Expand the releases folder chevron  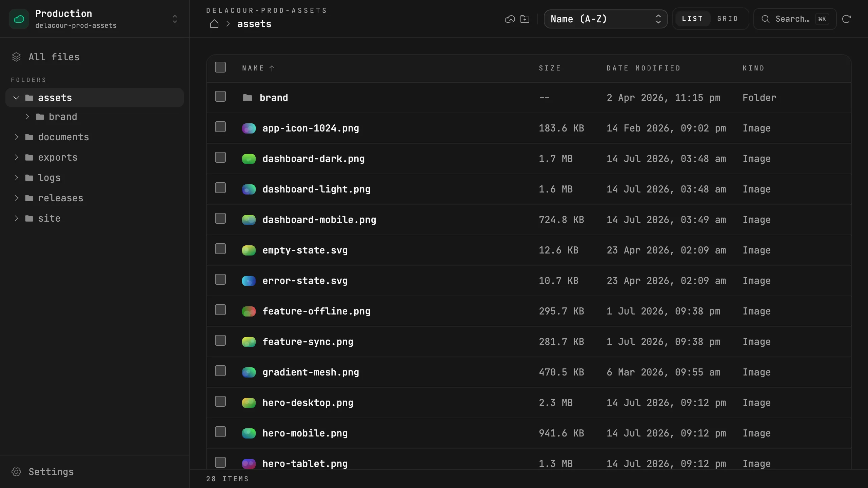click(x=16, y=198)
